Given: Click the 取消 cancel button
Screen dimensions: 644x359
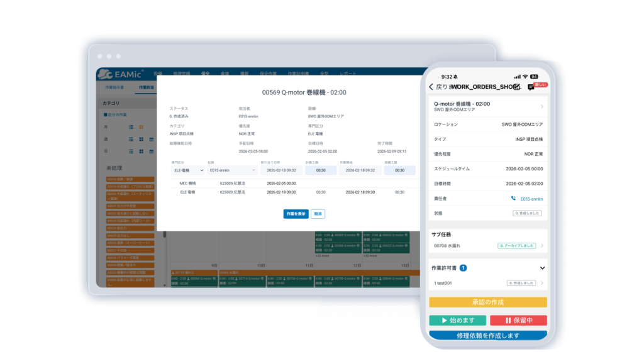Looking at the screenshot, I should click(318, 214).
